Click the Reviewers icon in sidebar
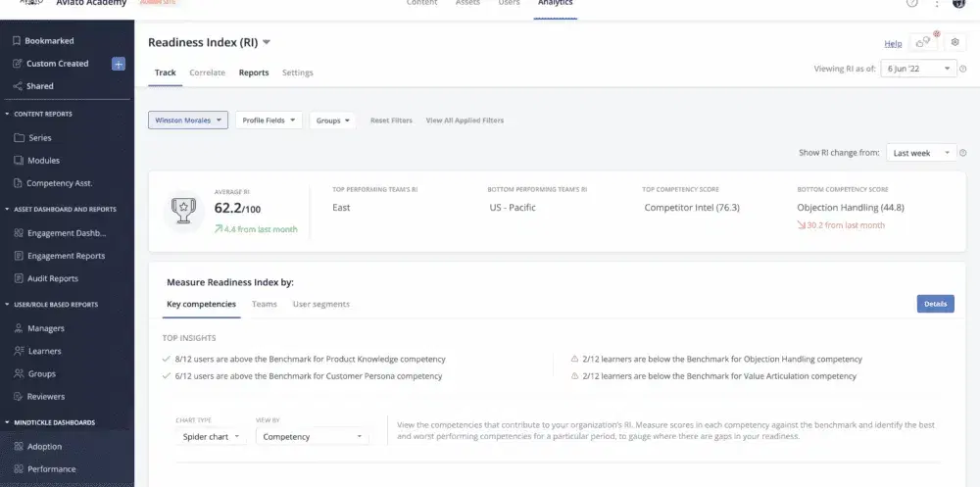980x487 pixels. 19,396
